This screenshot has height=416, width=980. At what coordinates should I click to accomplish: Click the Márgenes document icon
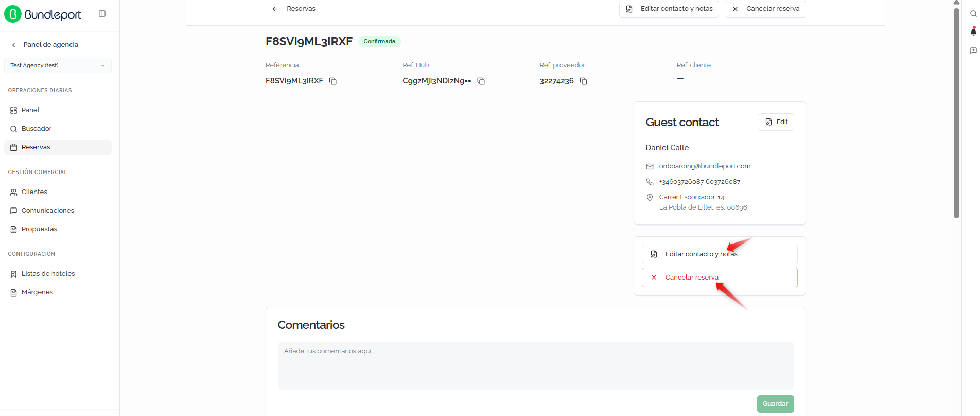tap(14, 292)
